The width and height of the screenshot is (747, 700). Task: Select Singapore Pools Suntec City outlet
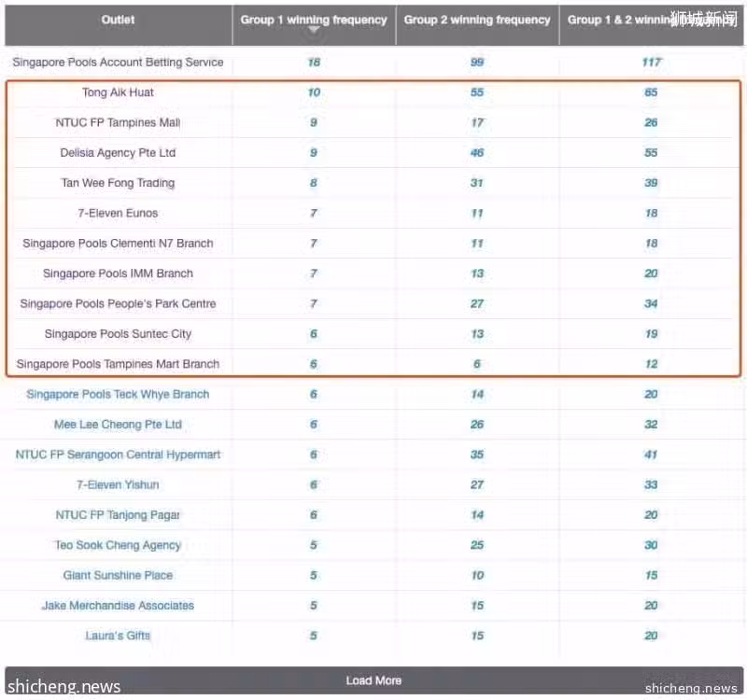point(119,334)
